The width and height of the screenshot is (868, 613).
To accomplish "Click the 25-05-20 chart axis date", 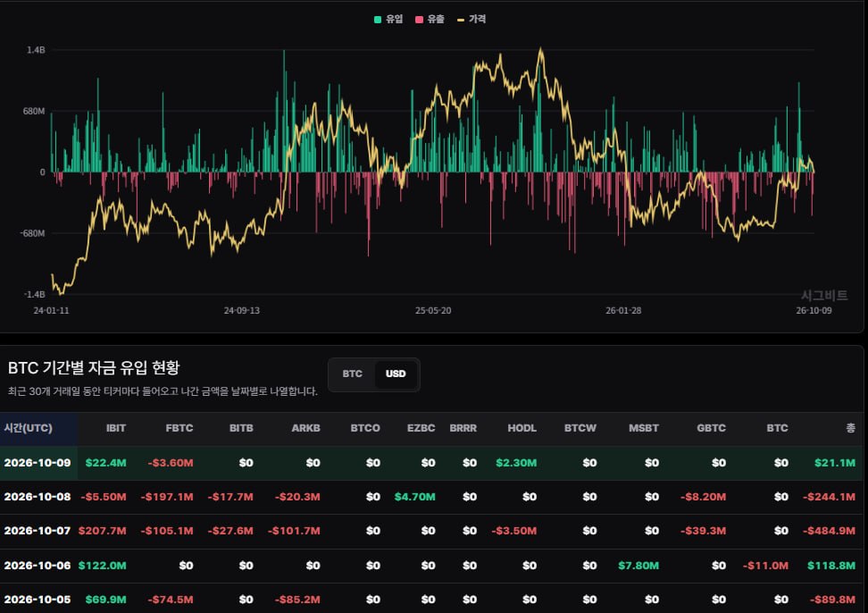I will pos(433,311).
